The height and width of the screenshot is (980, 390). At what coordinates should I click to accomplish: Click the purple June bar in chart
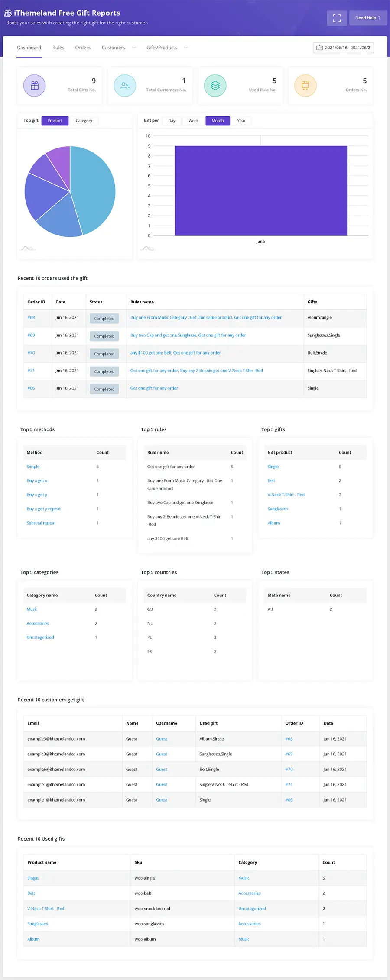pos(260,190)
